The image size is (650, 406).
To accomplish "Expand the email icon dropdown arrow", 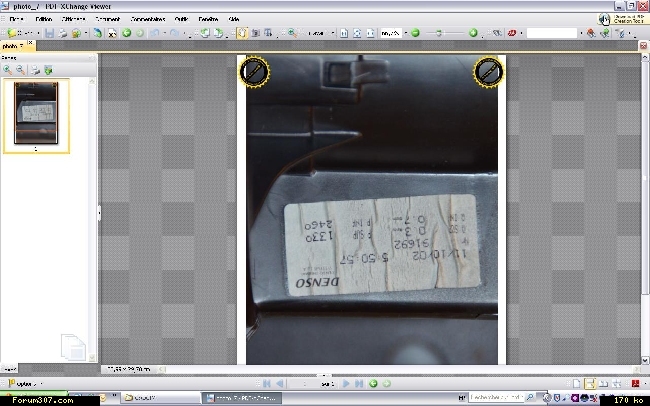I will 86,33.
